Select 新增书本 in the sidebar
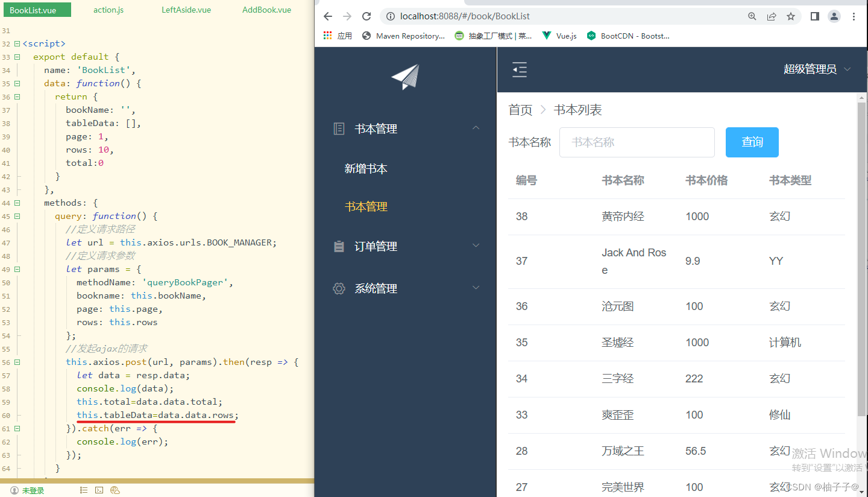Viewport: 868px width, 497px height. pos(366,169)
